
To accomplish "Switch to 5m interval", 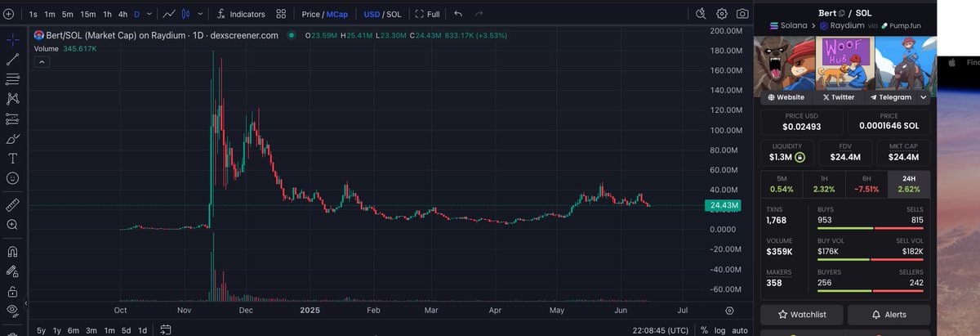I will coord(68,14).
